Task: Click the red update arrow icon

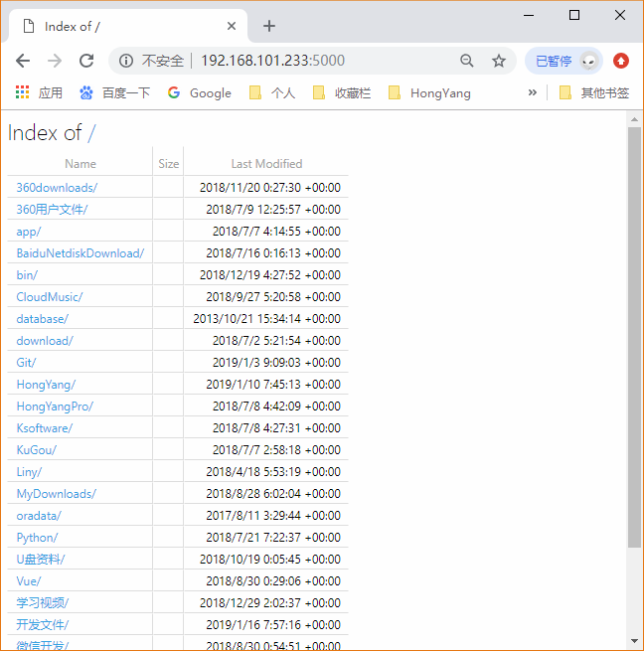Action: (x=621, y=61)
